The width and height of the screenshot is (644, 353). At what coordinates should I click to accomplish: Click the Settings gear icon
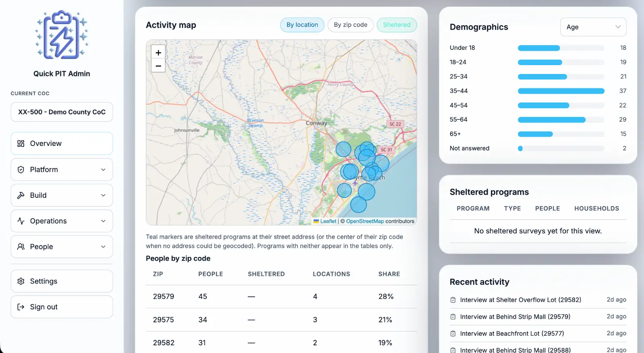click(x=21, y=281)
